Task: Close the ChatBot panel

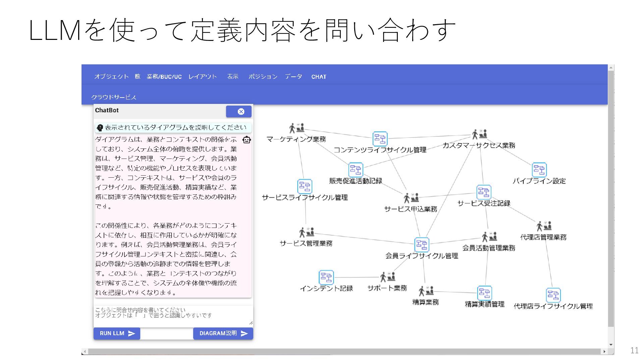Action: click(239, 112)
